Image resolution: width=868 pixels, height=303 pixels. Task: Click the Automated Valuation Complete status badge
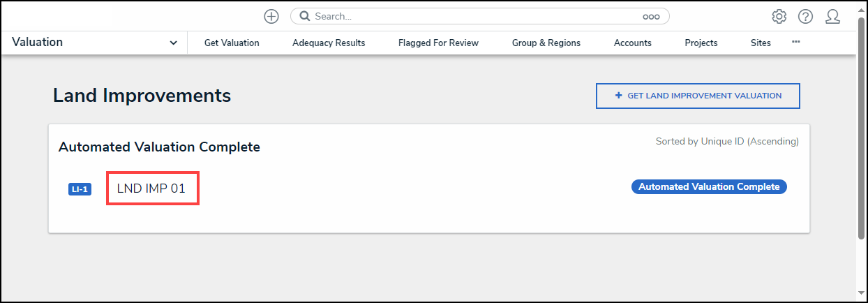pos(709,186)
